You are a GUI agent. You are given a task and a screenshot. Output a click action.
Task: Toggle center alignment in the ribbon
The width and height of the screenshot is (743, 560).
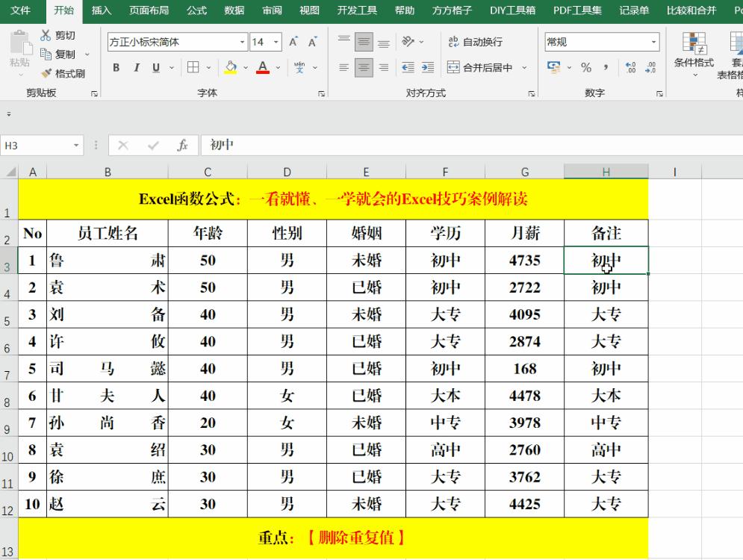coord(362,68)
